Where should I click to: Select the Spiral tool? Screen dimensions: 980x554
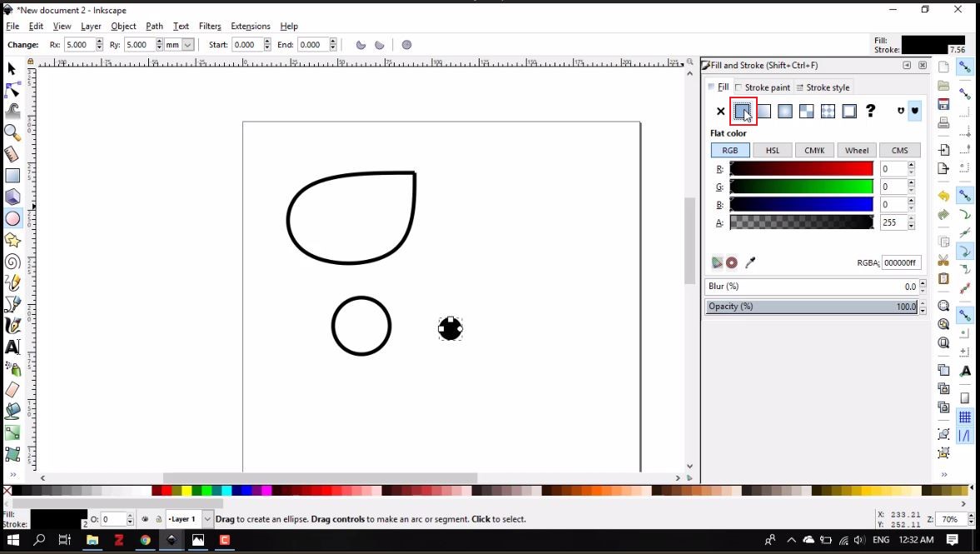pyautogui.click(x=12, y=262)
